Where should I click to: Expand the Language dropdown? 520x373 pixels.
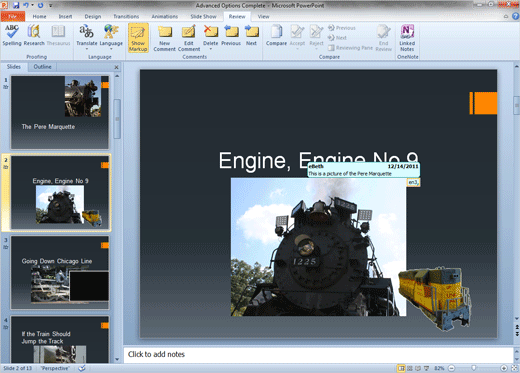[x=111, y=49]
